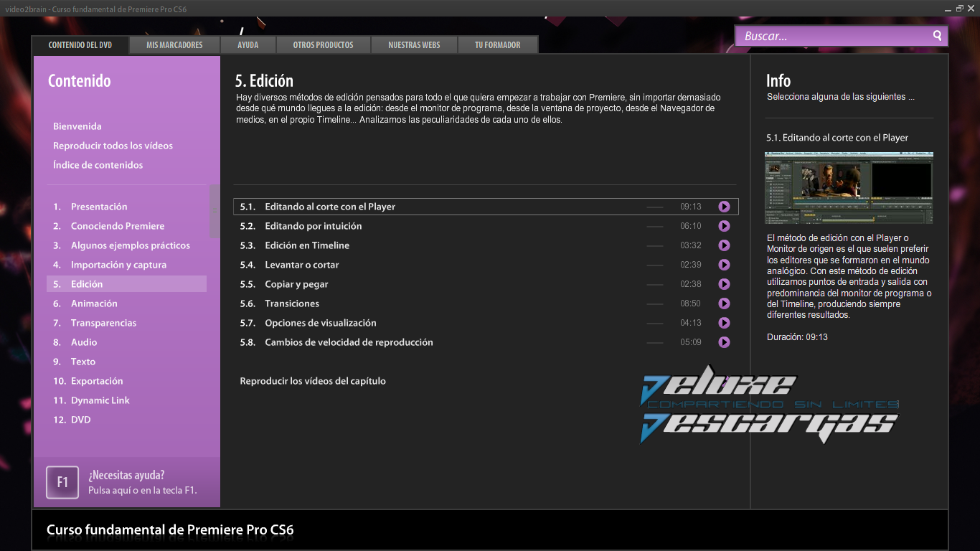980x551 pixels.
Task: Switch to Otros Productos tab
Action: point(323,44)
